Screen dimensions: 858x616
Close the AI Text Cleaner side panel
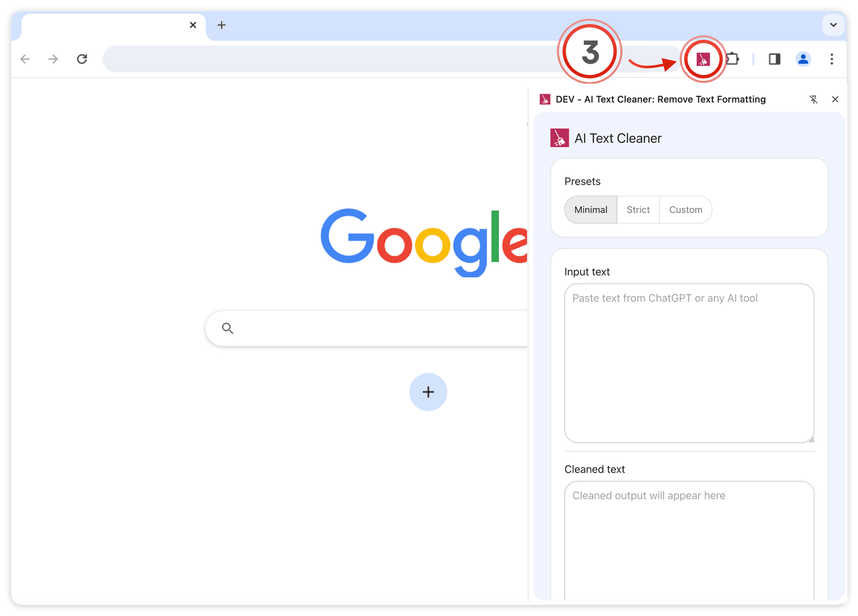pos(835,99)
